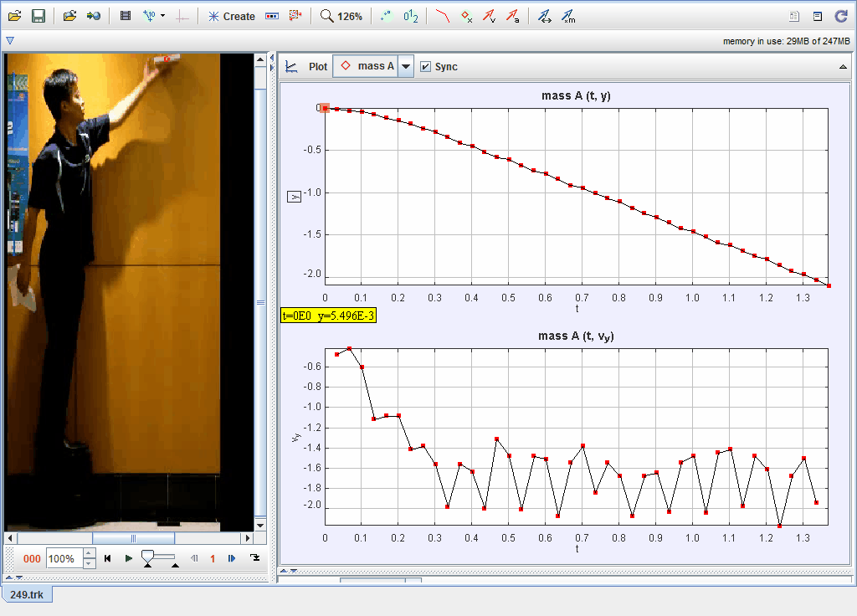
Task: Open the track control icon
Action: tap(272, 16)
